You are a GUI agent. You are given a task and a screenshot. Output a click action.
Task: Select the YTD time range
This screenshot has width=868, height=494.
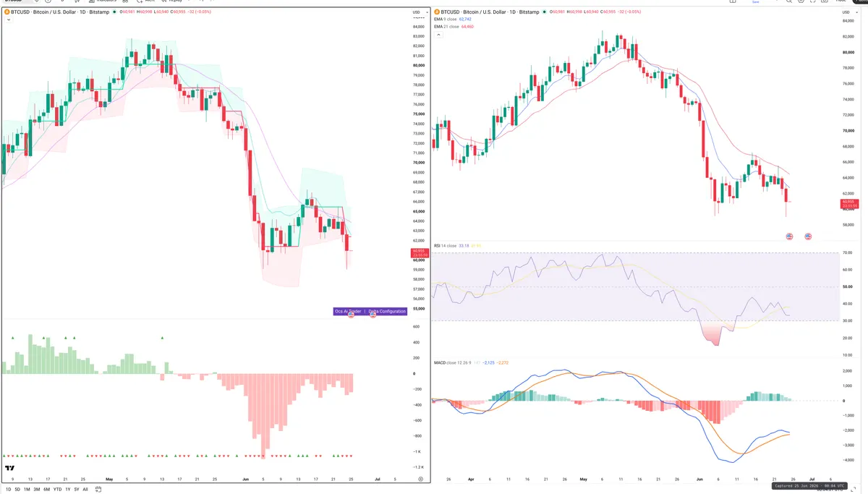coord(58,490)
